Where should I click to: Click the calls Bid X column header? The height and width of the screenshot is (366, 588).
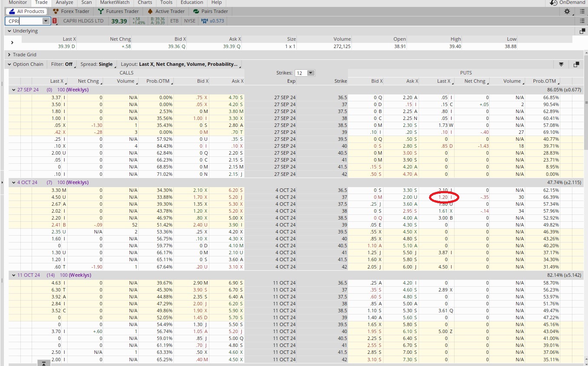click(203, 81)
